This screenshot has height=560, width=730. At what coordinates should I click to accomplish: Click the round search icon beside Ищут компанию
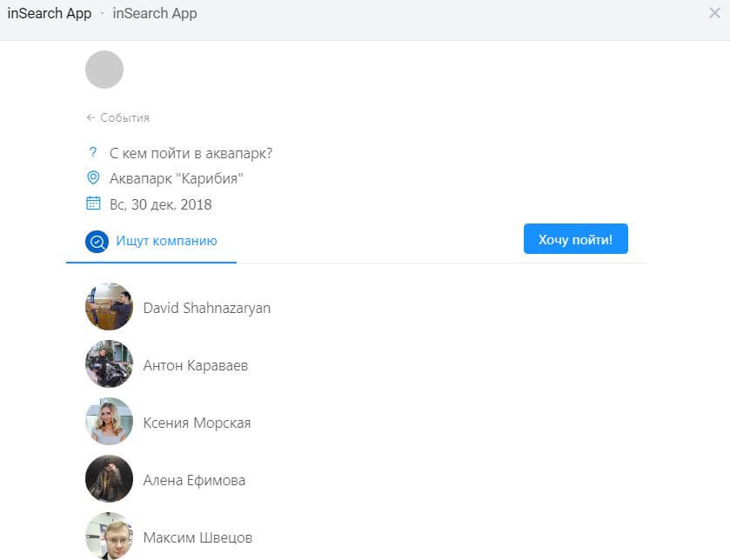click(x=97, y=242)
